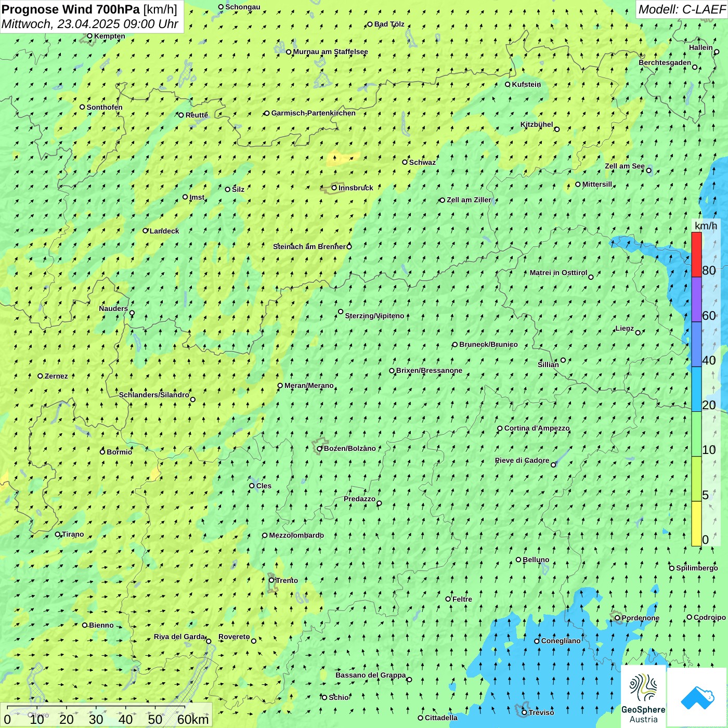The image size is (728, 728).
Task: Pick the purple swatch in the km/h legend
Action: click(696, 300)
